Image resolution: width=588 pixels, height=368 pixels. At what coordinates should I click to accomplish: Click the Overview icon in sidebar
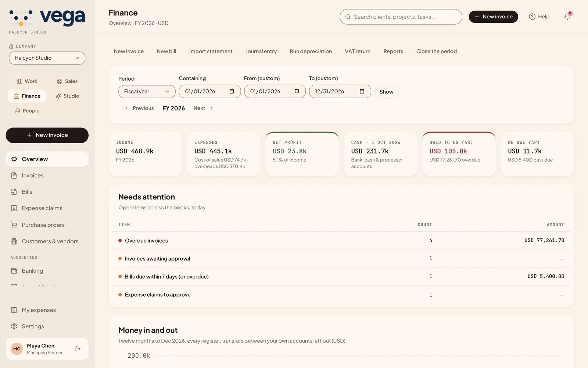(14, 159)
